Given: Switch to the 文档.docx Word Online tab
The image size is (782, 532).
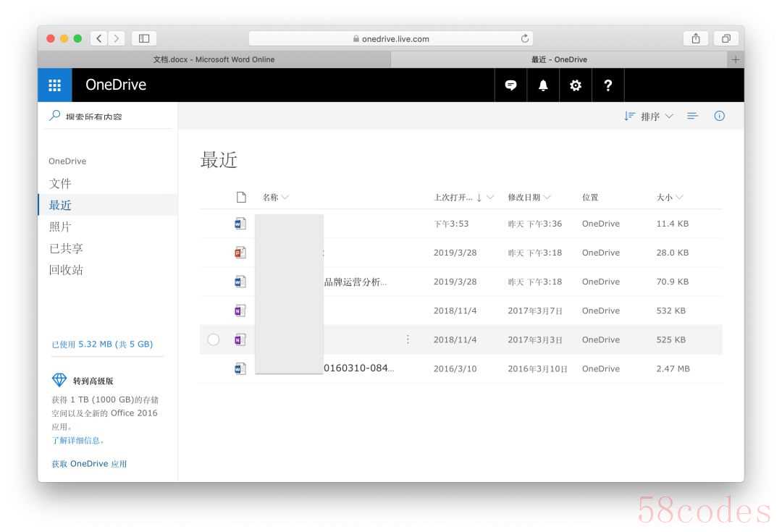Looking at the screenshot, I should [214, 59].
